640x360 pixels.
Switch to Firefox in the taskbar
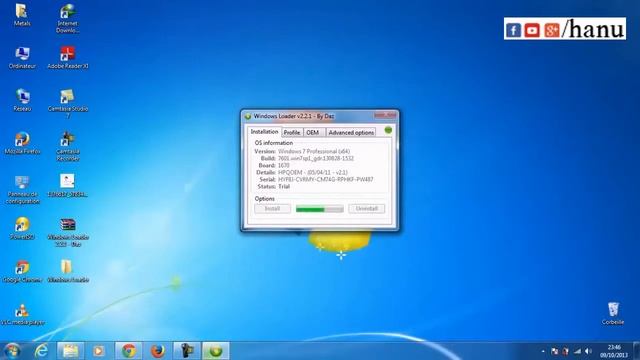coord(158,351)
